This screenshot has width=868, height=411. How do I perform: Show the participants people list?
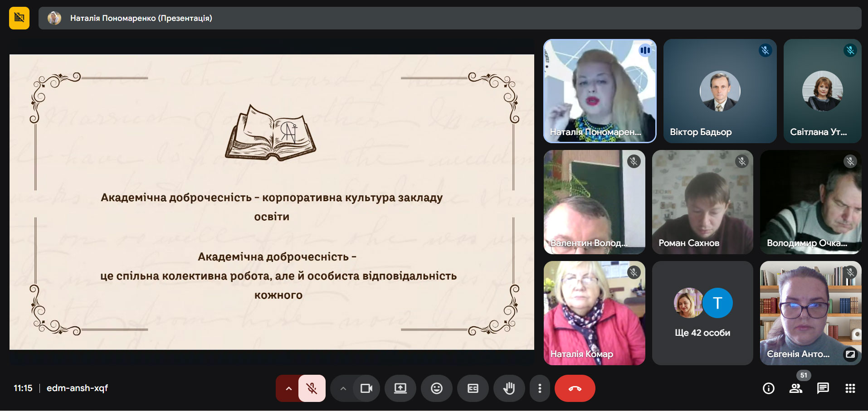click(796, 388)
